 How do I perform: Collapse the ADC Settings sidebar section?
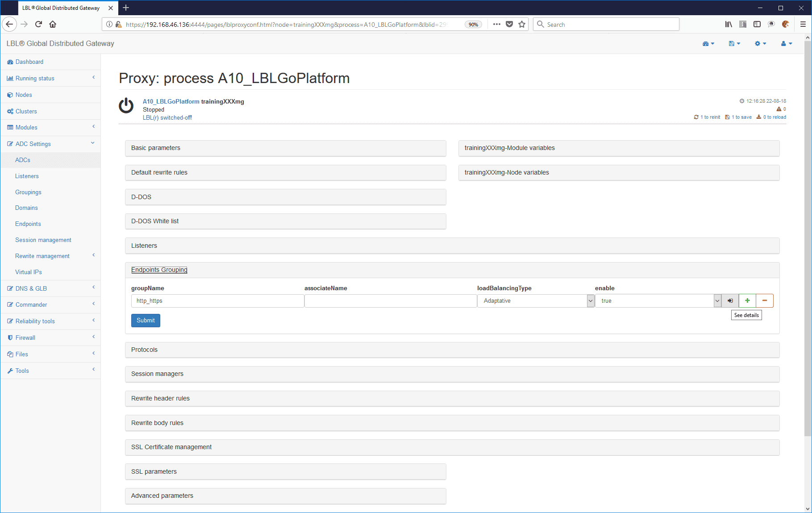(50, 144)
